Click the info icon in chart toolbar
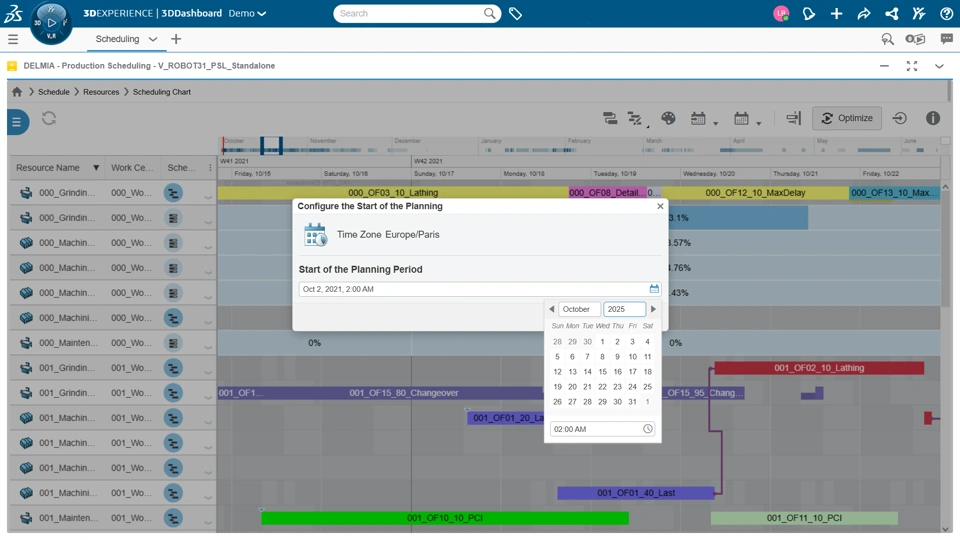960x540 pixels. [932, 118]
